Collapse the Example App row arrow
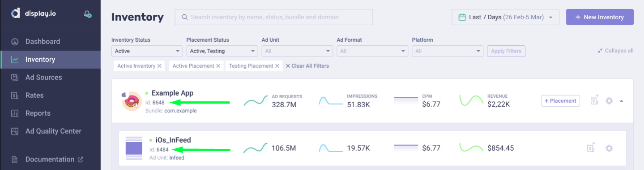Screen dimensions: 644x170 (621, 101)
